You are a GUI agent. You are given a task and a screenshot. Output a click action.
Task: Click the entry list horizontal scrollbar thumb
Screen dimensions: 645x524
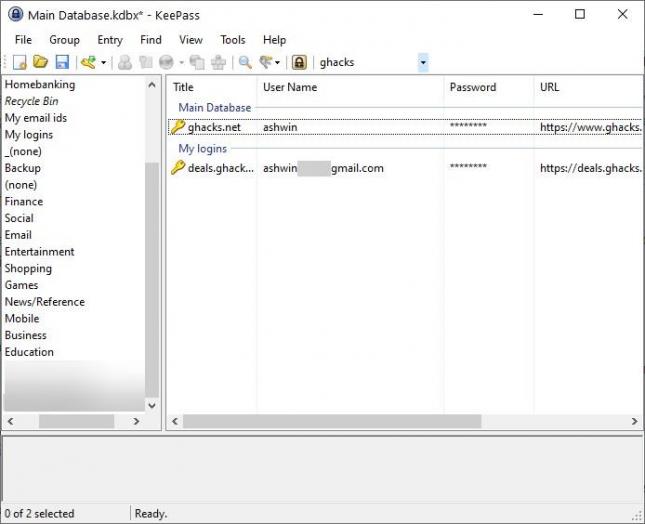pyautogui.click(x=332, y=421)
